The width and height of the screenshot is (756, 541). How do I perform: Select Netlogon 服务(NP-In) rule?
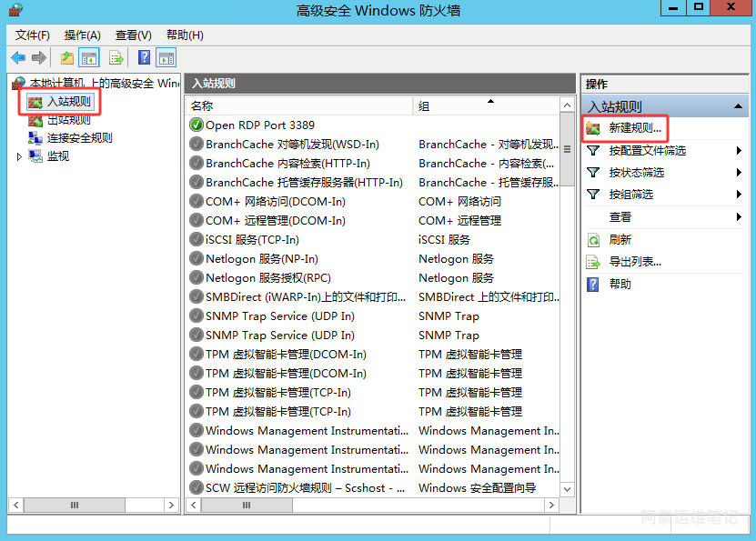[x=262, y=259]
